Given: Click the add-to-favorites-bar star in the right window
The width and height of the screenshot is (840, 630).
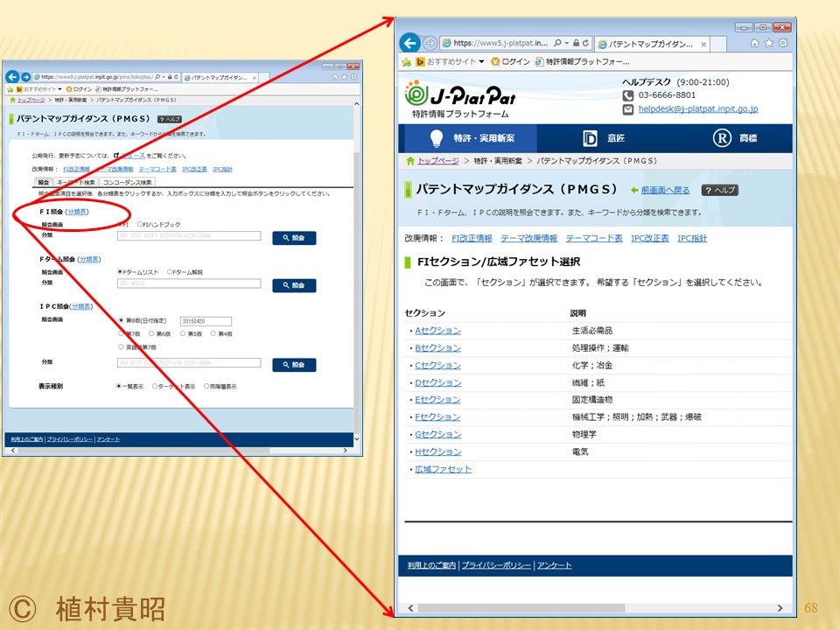Looking at the screenshot, I should [407, 61].
